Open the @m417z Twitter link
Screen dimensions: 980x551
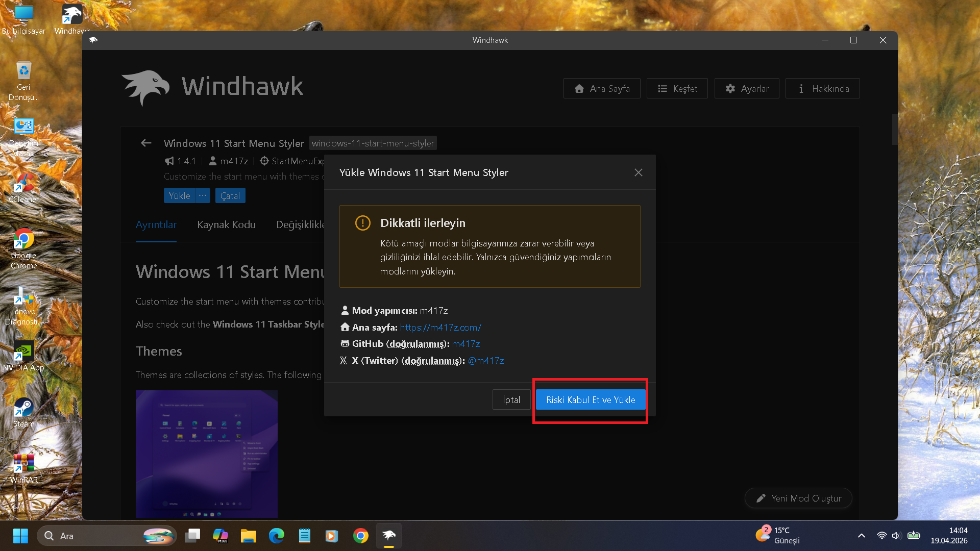pyautogui.click(x=486, y=361)
